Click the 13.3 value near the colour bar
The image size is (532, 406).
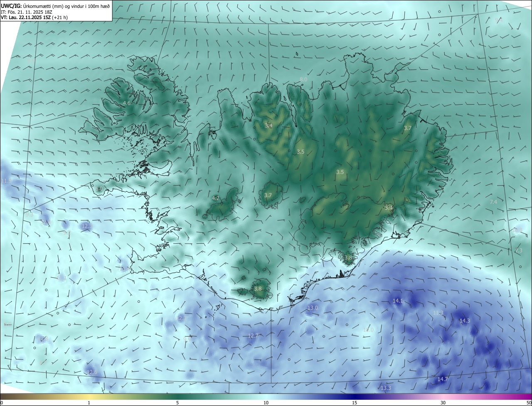(386, 388)
